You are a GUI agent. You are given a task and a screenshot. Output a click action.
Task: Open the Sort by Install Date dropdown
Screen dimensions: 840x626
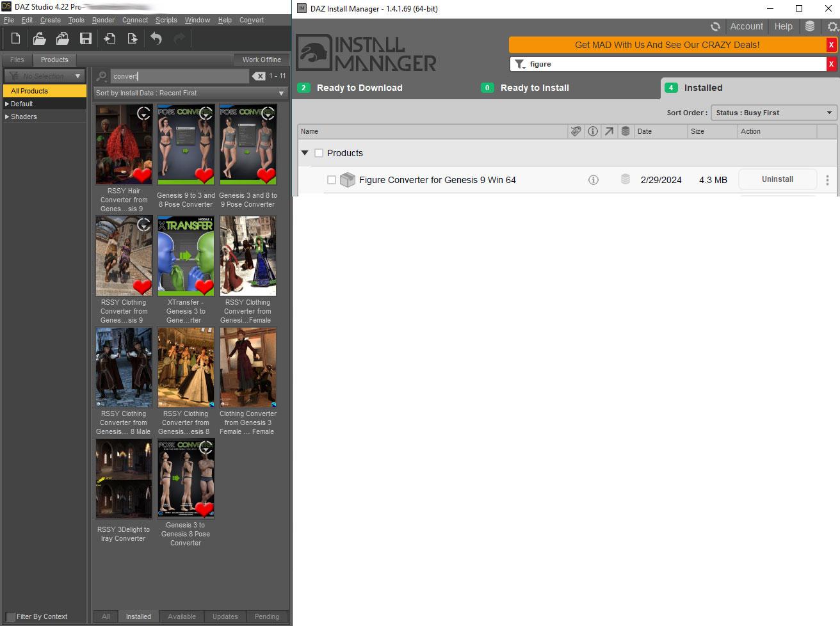click(x=190, y=93)
